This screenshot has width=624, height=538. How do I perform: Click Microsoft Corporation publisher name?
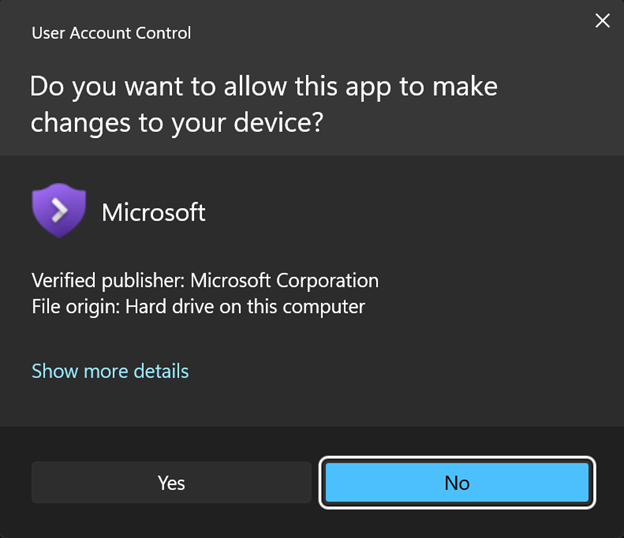point(284,280)
